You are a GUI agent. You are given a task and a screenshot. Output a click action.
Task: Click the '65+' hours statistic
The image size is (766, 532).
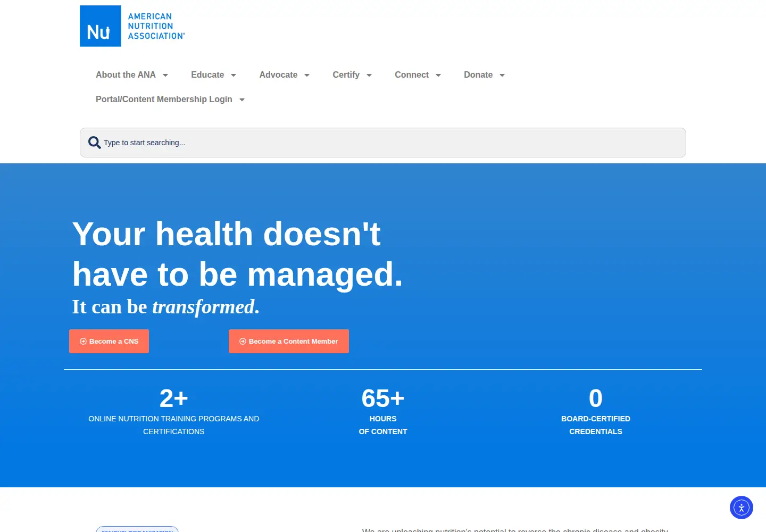(383, 398)
